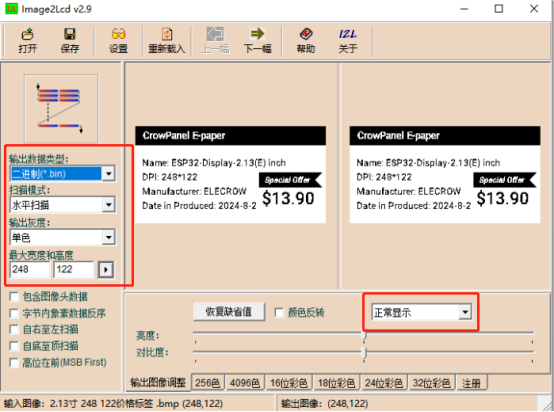Click the 输入图像 status bar text
The height and width of the screenshot is (412, 554).
pos(113,403)
